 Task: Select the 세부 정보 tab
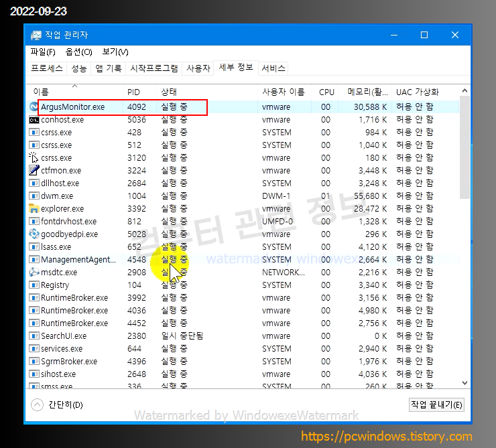(x=236, y=67)
